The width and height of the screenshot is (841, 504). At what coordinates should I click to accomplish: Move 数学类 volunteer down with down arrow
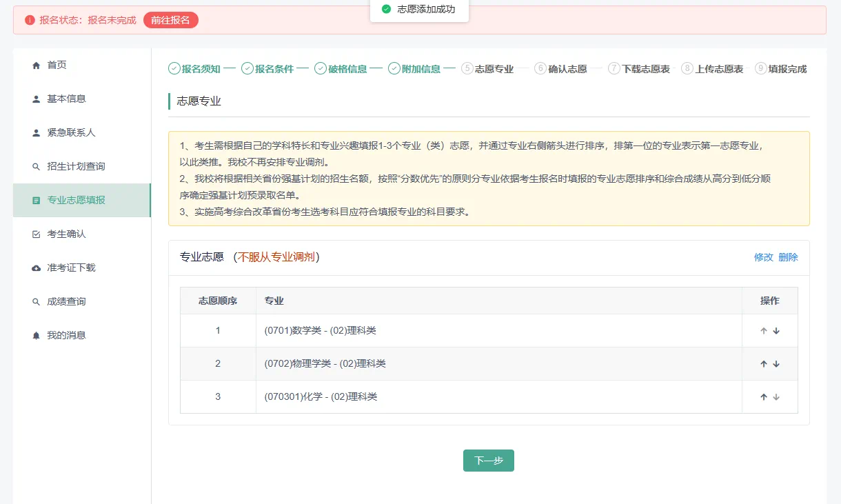point(776,330)
